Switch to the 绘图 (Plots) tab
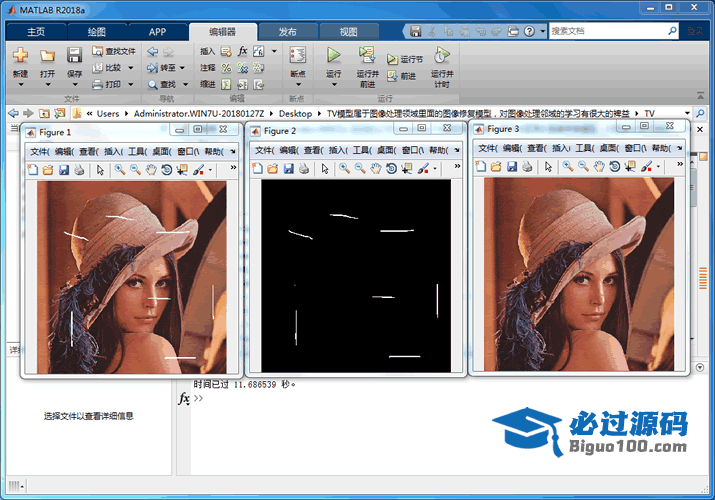The width and height of the screenshot is (715, 500). pyautogui.click(x=97, y=32)
